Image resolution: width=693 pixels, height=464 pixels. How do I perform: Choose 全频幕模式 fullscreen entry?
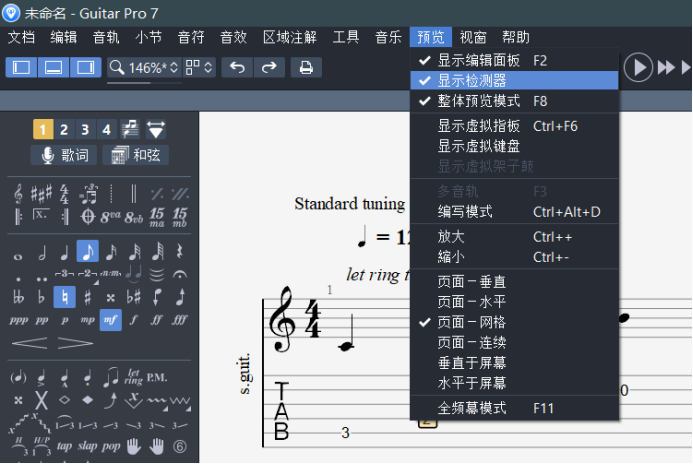click(x=514, y=408)
